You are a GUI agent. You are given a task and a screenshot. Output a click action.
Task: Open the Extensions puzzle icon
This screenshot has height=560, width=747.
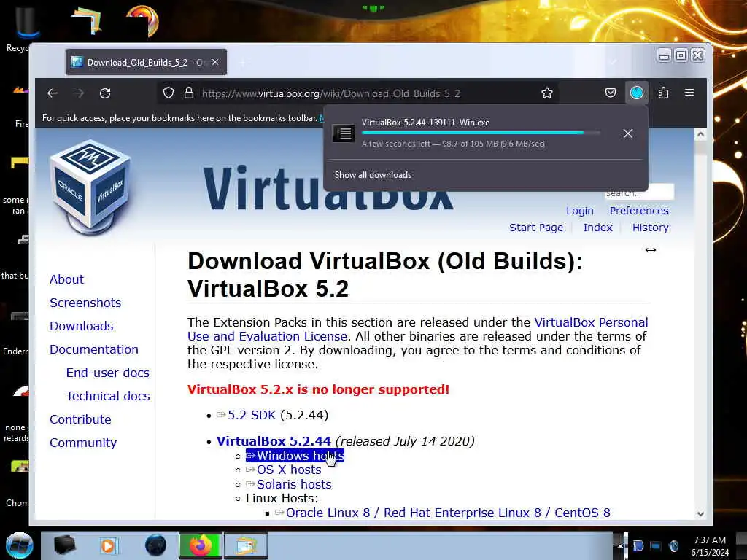click(663, 93)
